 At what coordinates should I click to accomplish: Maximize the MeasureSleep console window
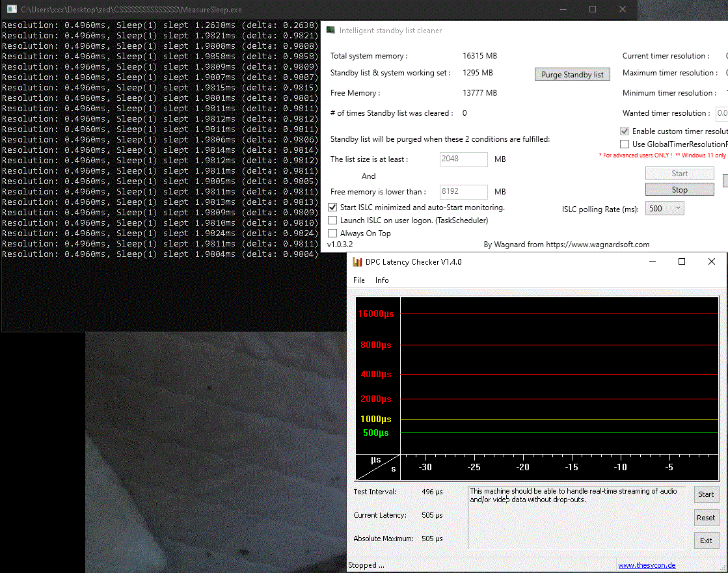[593, 10]
